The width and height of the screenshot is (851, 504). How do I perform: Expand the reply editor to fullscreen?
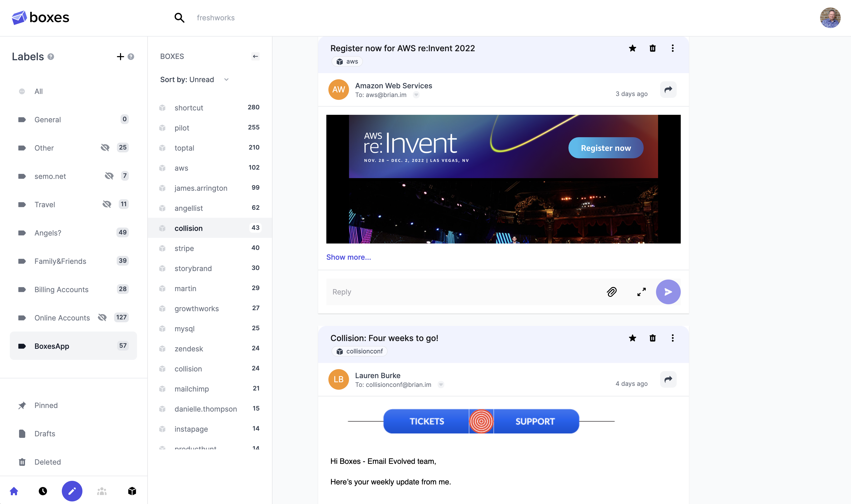642,292
